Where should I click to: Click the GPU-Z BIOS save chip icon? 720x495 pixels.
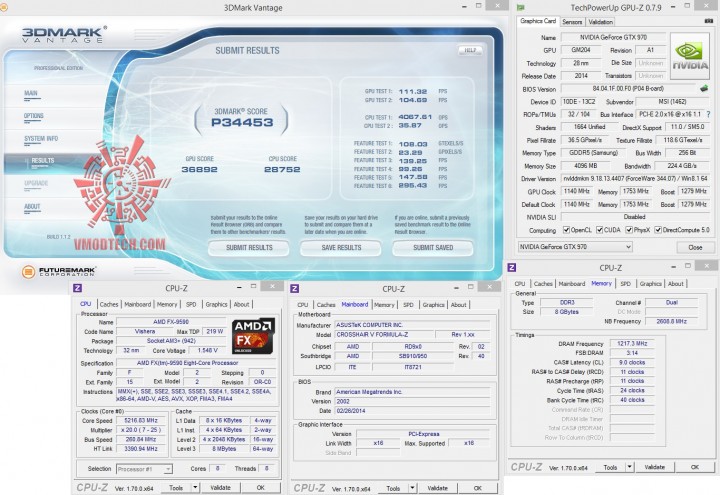704,88
